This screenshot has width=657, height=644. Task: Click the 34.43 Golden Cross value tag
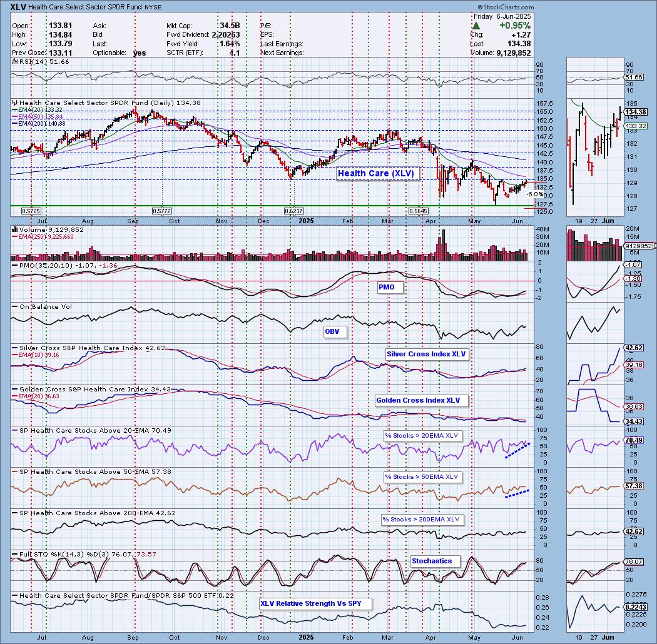(634, 421)
